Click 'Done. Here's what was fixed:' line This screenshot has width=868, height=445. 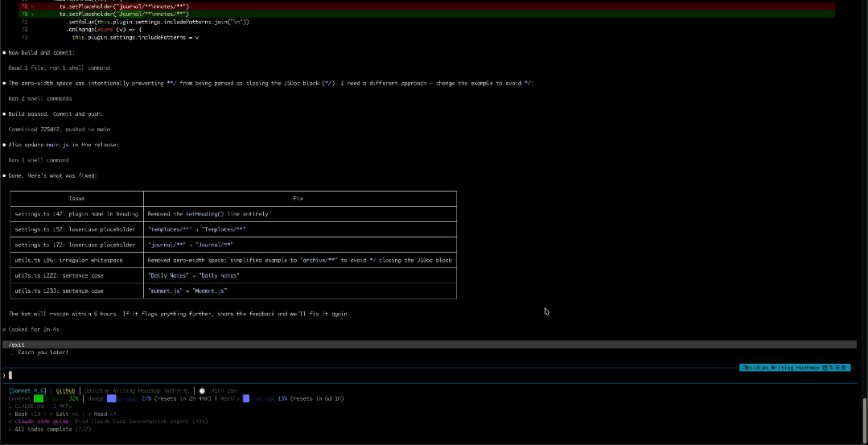point(52,176)
